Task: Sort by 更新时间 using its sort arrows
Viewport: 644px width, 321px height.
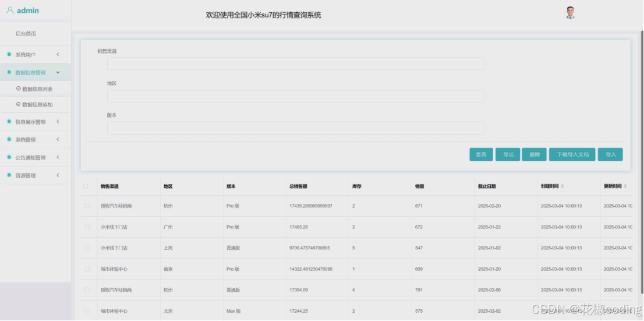Action: pos(625,186)
